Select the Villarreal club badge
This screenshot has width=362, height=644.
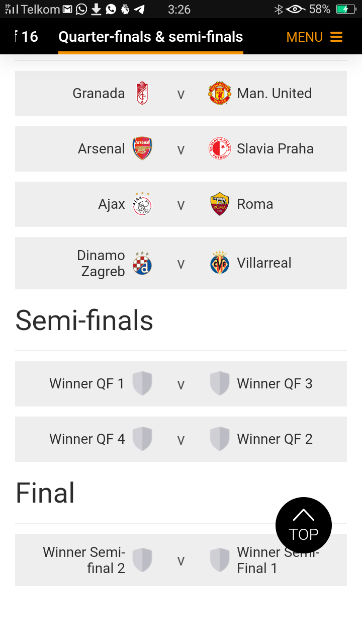pos(220,263)
